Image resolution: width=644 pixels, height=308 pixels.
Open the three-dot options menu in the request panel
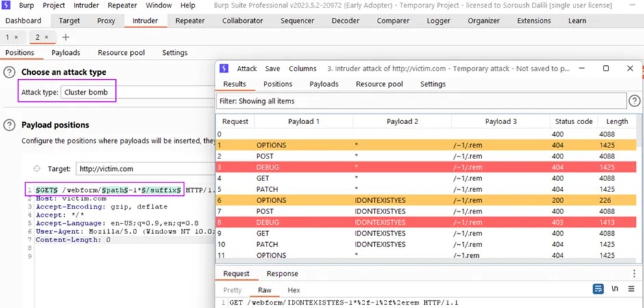(634, 274)
